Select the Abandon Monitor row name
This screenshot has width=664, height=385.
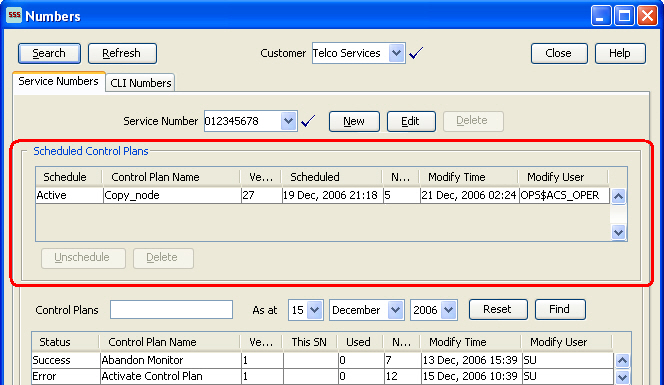171,360
